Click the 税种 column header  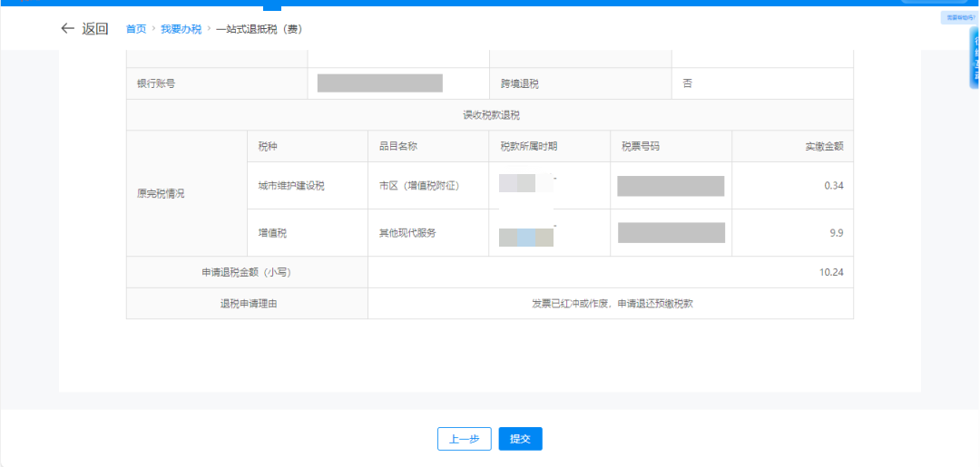[x=308, y=147]
